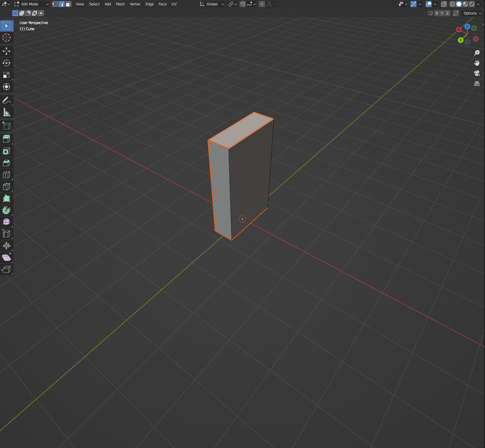
Task: Toggle X-ray display
Action: point(444,4)
